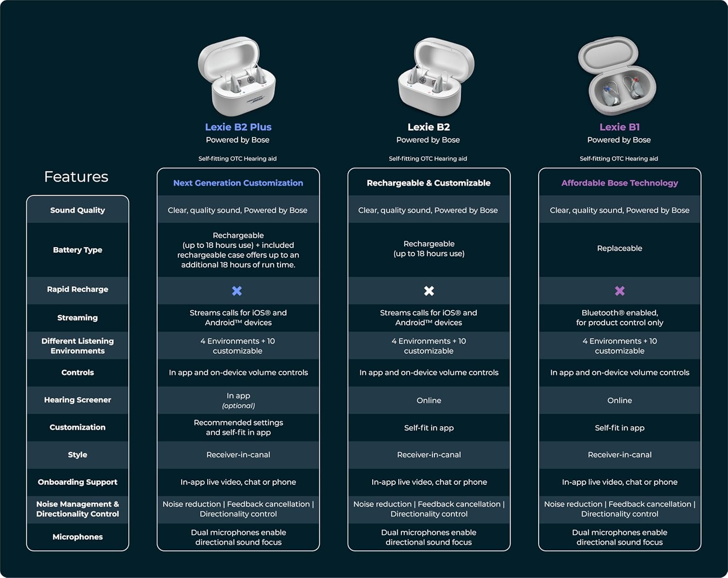Click the Onboarding Support feature label
The image size is (728, 578).
[x=78, y=482]
